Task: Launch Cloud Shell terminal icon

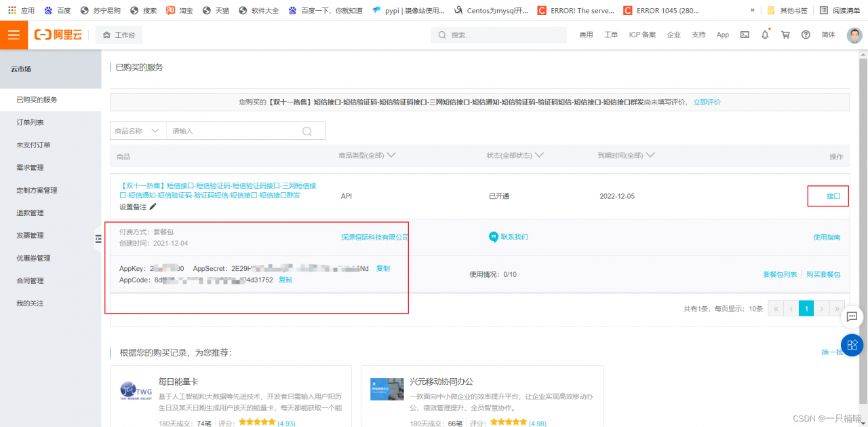Action: point(745,35)
